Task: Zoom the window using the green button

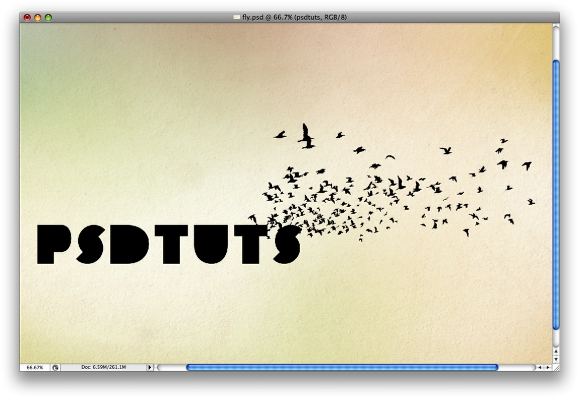Action: 48,17
